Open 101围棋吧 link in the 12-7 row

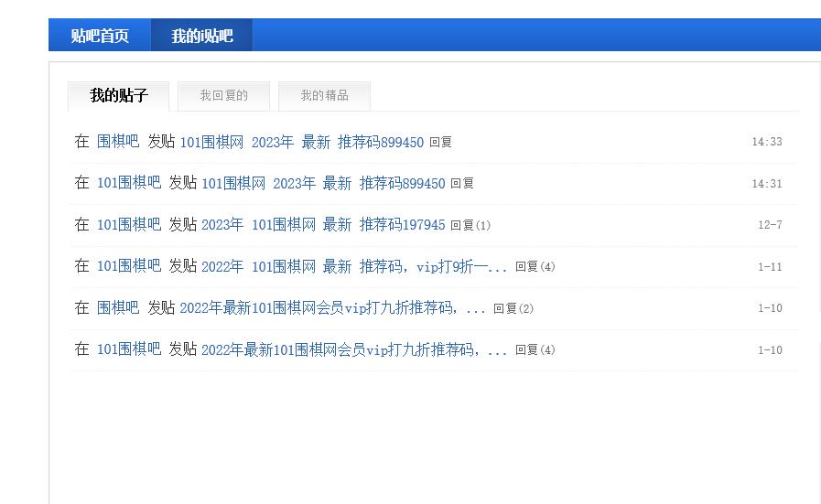(x=129, y=224)
